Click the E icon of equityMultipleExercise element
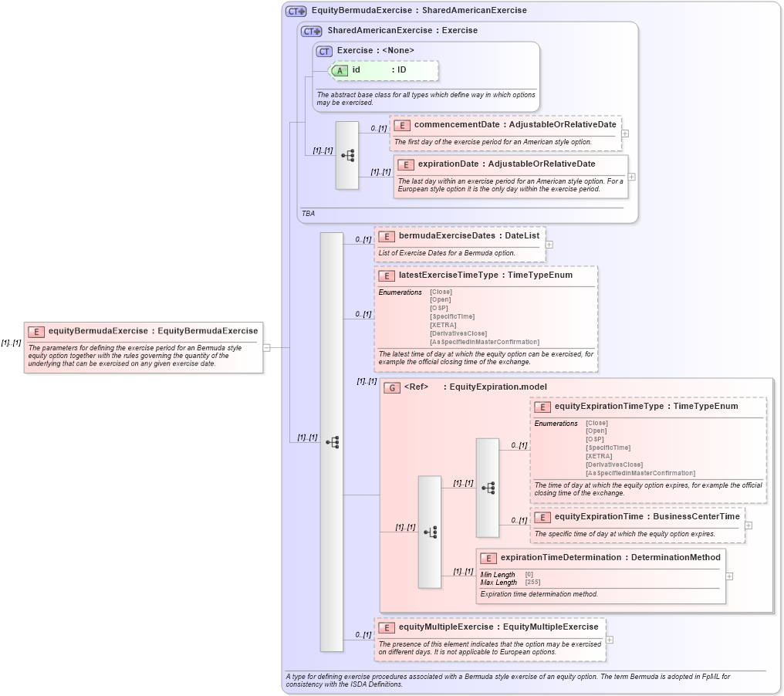The width and height of the screenshot is (784, 696). pyautogui.click(x=387, y=627)
